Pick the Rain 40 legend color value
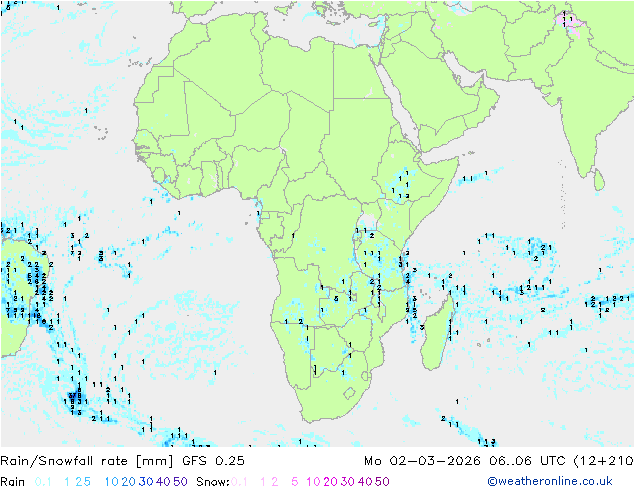The width and height of the screenshot is (634, 490). pyautogui.click(x=163, y=482)
